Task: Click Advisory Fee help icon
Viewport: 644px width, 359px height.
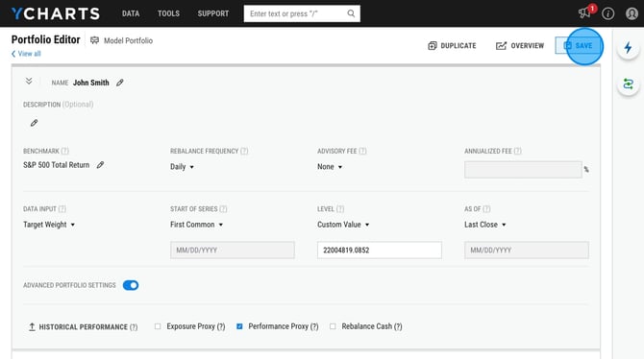Action: [x=362, y=151]
